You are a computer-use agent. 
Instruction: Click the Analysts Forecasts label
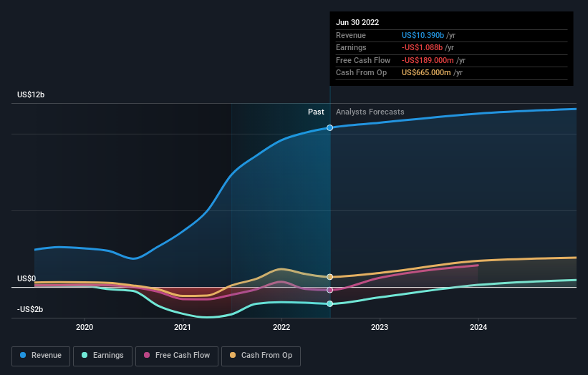click(370, 112)
